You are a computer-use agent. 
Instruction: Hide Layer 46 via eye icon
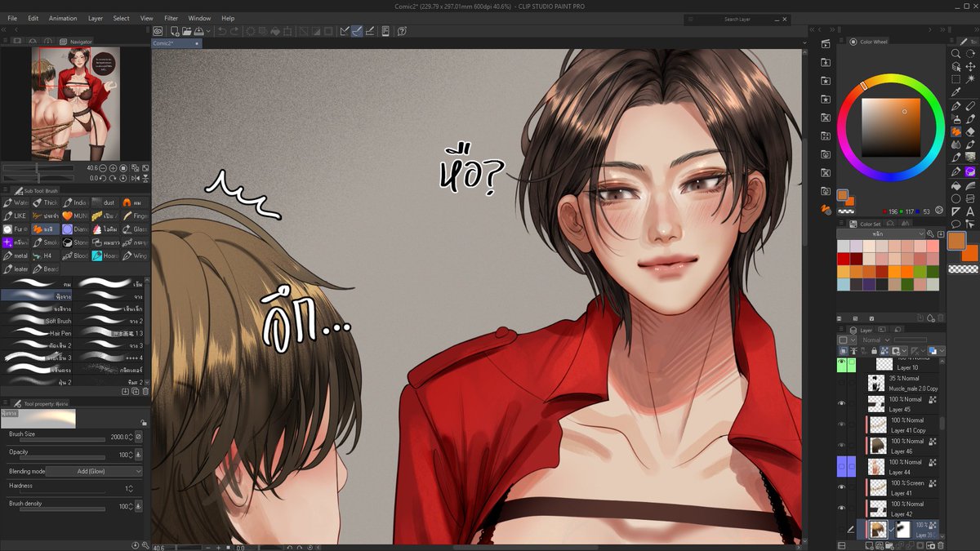[842, 445]
